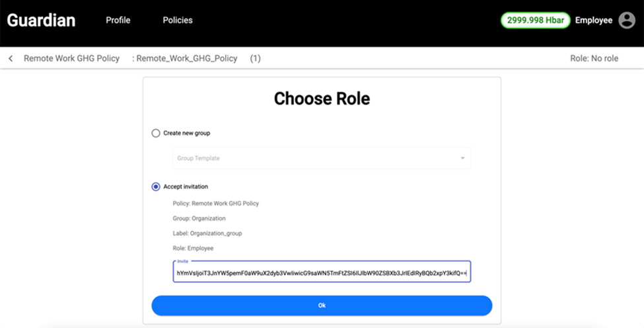
Task: Select the Accept invitation radio button
Action: (156, 186)
